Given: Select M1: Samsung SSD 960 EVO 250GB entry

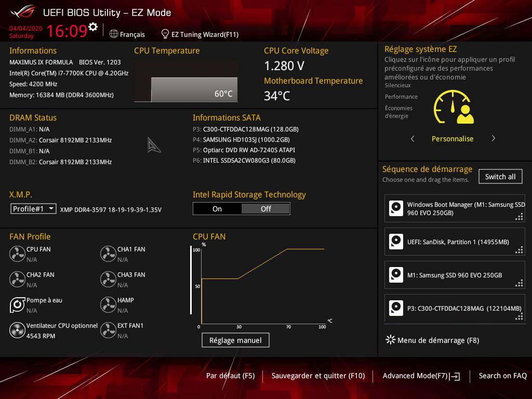Looking at the screenshot, I should 455,275.
